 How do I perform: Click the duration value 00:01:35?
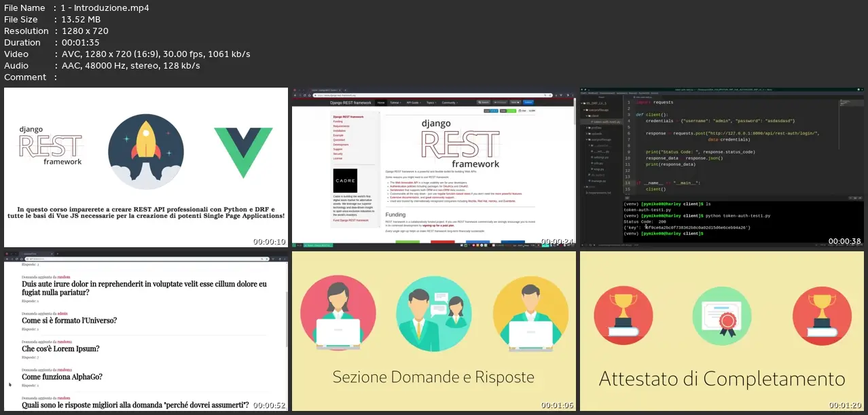[80, 43]
